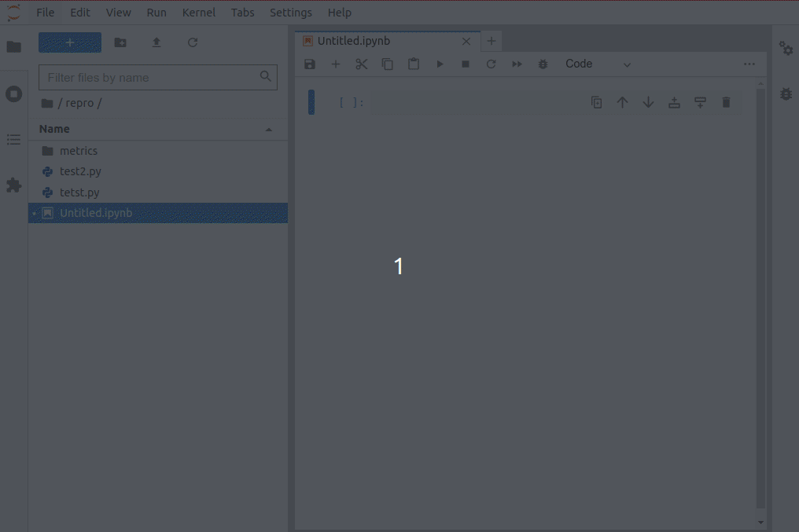Open the Code cell type dropdown

pyautogui.click(x=598, y=64)
